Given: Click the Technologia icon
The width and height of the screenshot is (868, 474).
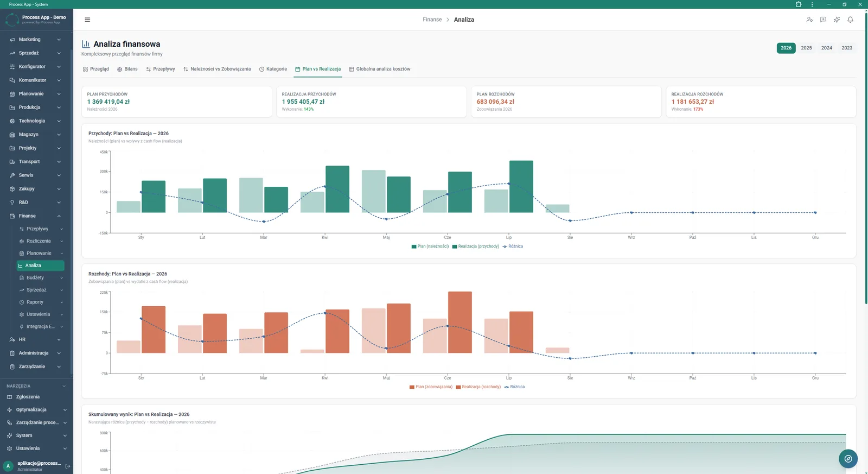Looking at the screenshot, I should [x=12, y=121].
